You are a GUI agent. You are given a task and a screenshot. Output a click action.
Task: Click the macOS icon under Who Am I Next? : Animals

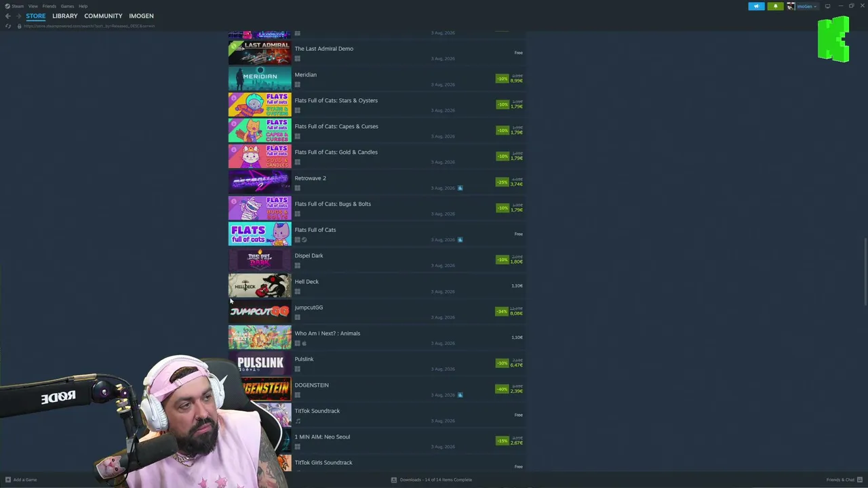pos(304,344)
